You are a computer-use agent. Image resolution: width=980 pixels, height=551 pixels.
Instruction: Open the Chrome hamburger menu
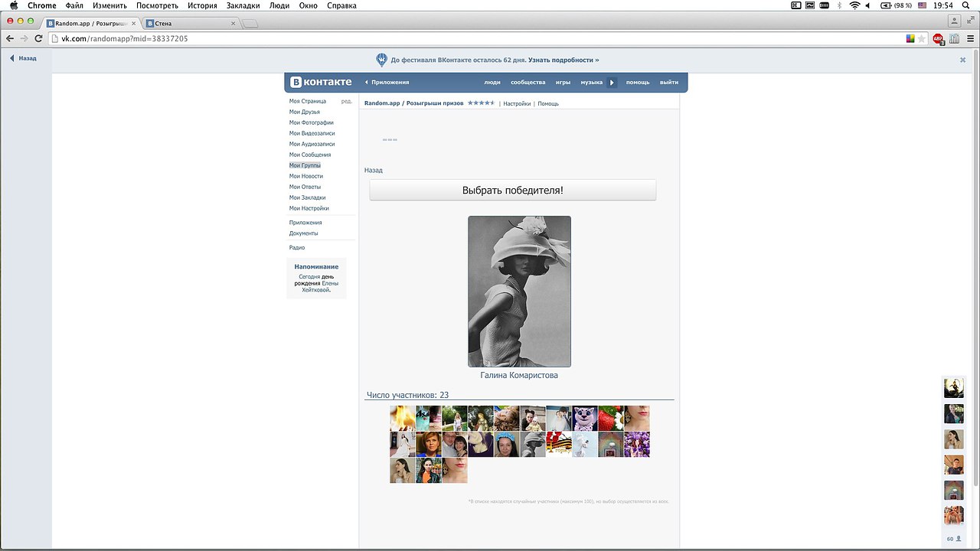point(970,38)
